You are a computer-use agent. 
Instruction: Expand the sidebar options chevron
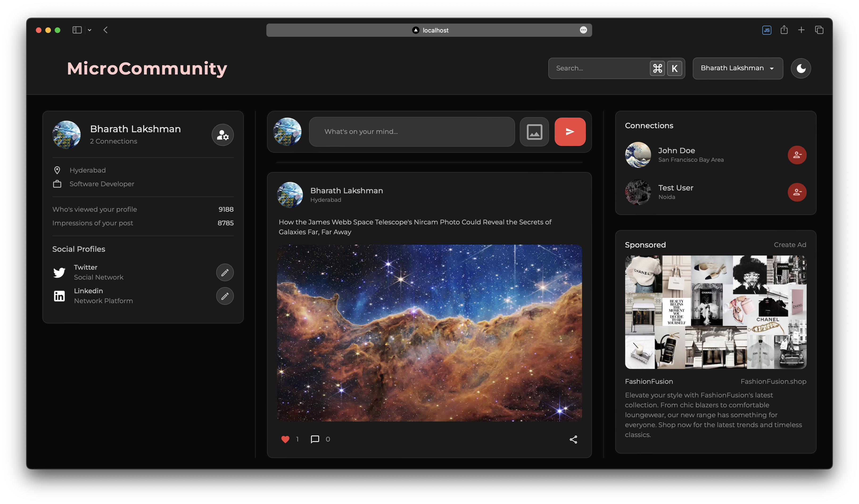(x=90, y=30)
